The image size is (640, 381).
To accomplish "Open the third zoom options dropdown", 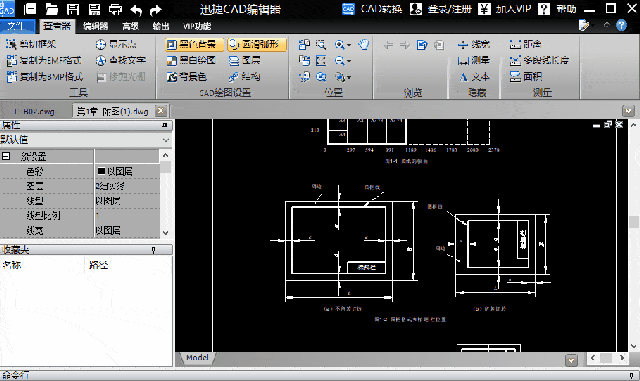I will pos(349,77).
